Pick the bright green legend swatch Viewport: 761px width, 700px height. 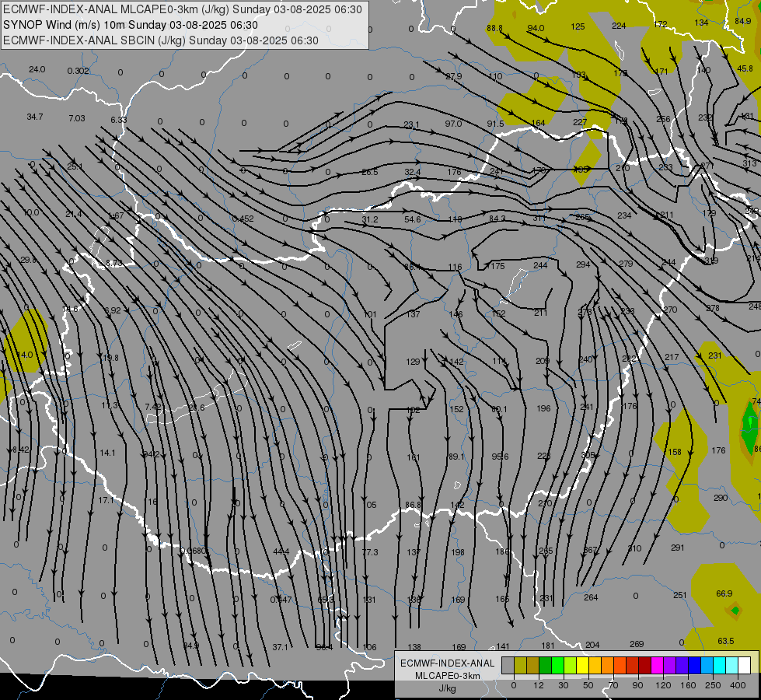557,665
